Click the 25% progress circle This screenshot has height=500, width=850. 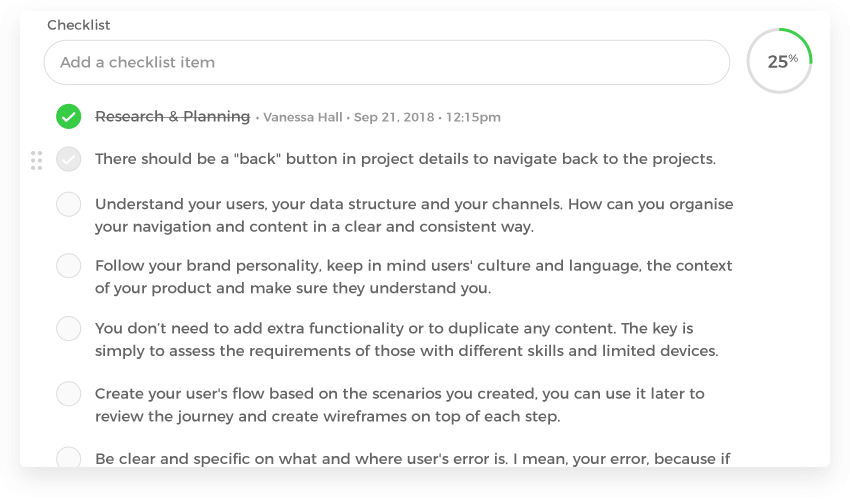click(x=780, y=61)
